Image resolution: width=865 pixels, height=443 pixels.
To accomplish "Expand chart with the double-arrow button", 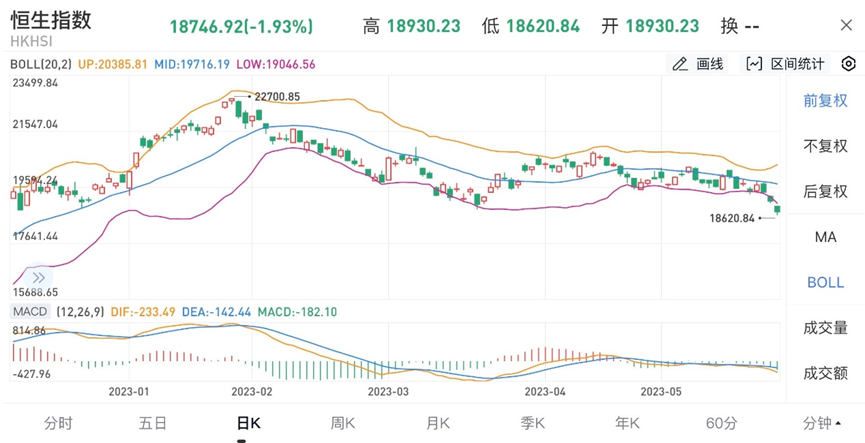I will click(39, 277).
